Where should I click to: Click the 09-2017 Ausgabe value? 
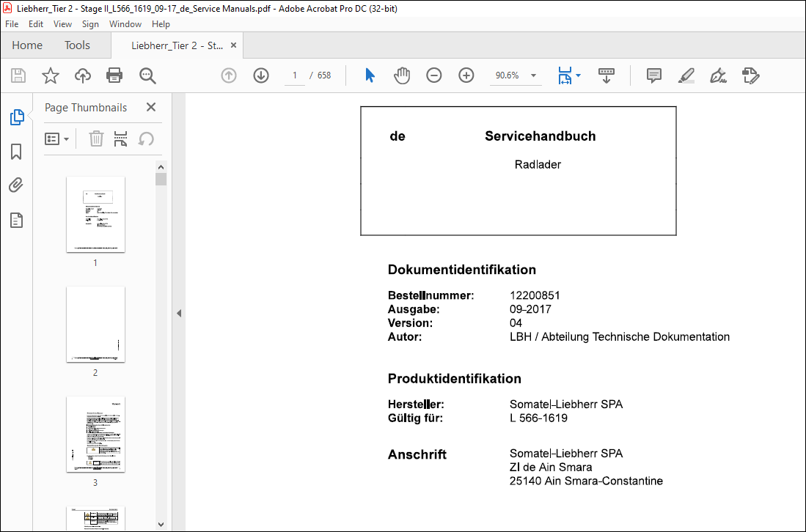530,309
